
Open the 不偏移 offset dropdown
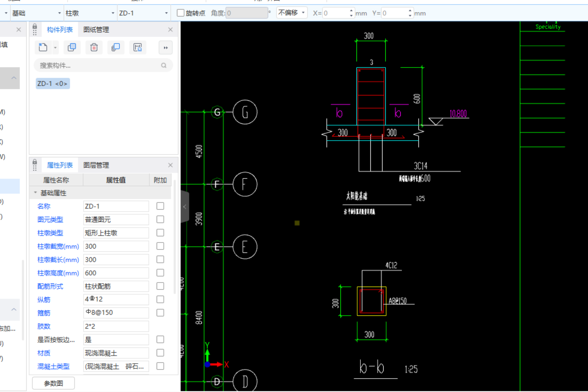click(x=292, y=13)
